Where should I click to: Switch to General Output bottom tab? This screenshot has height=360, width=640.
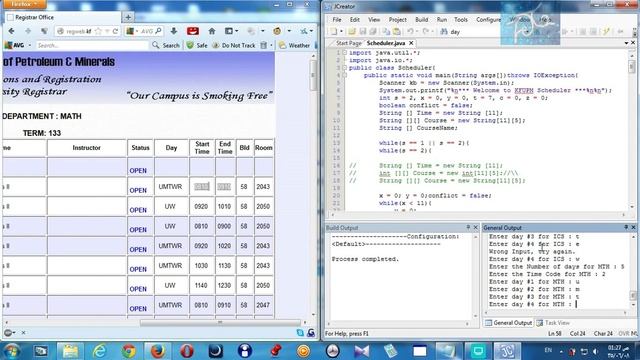click(x=509, y=322)
